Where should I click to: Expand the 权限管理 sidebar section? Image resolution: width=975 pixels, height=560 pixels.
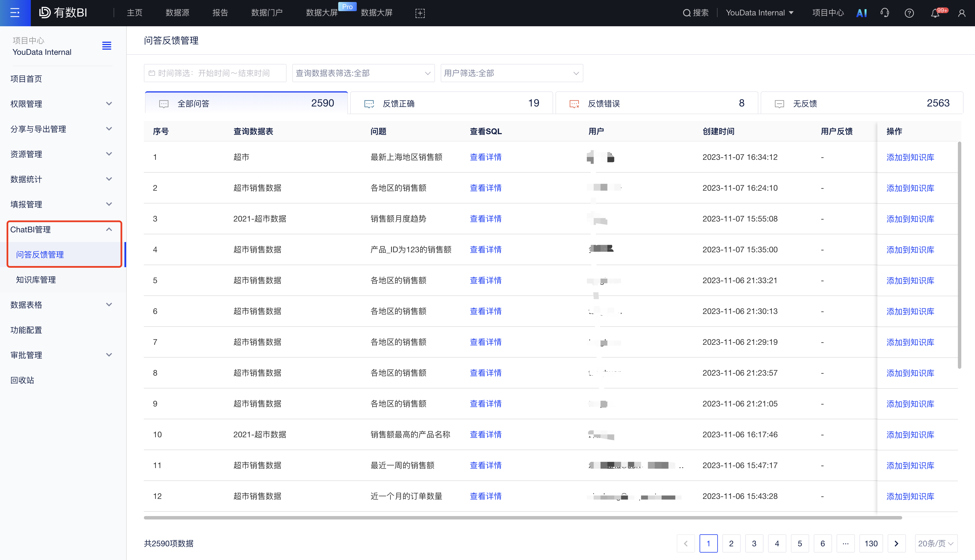[62, 104]
